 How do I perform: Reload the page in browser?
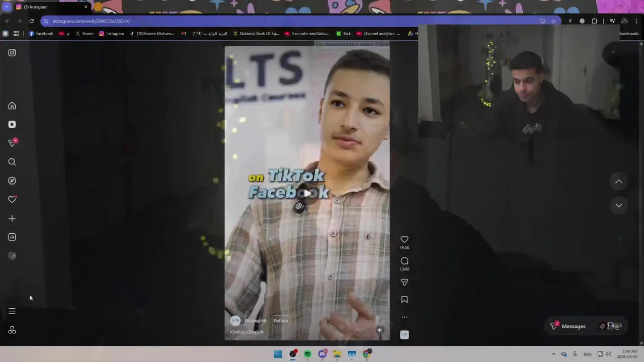pos(31,21)
